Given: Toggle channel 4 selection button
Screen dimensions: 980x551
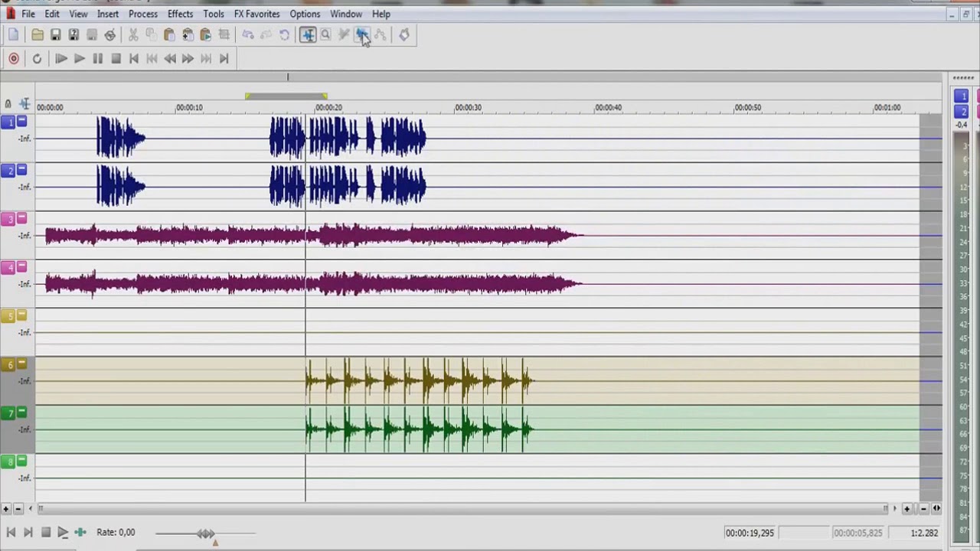Looking at the screenshot, I should point(8,268).
